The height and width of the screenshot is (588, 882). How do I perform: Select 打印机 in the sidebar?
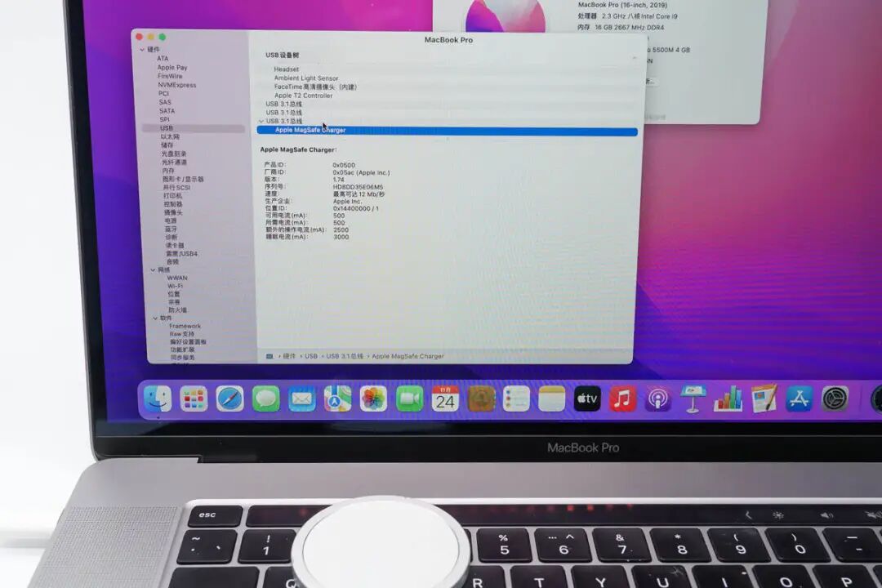pyautogui.click(x=172, y=196)
